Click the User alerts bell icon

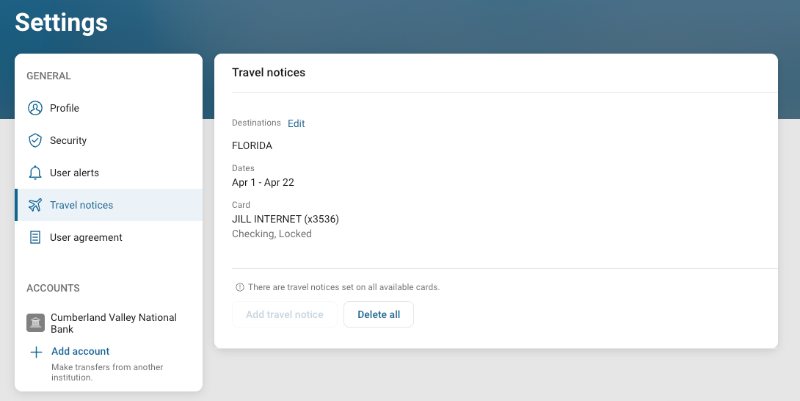click(35, 173)
